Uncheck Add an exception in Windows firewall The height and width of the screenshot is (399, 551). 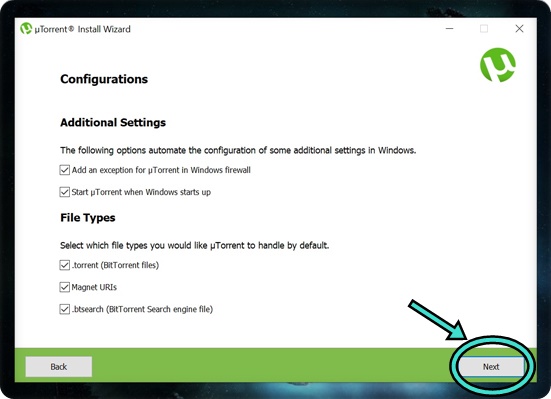click(64, 170)
